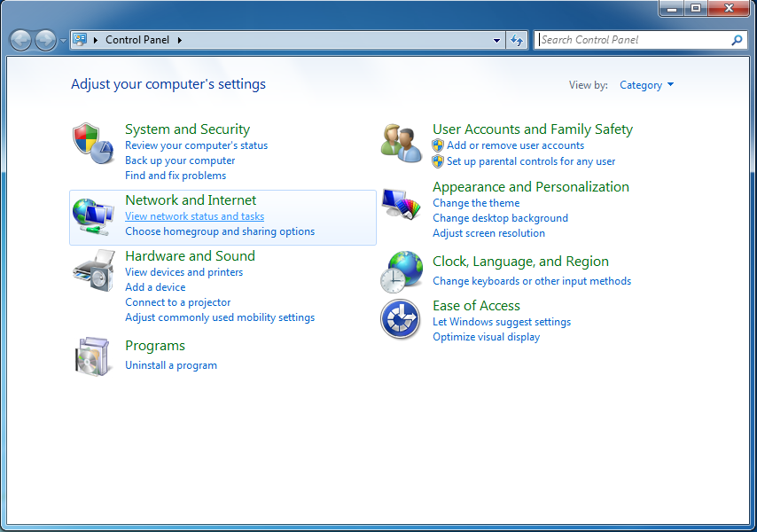Open the recent pages dropdown next to Forward
The width and height of the screenshot is (757, 532).
point(63,40)
